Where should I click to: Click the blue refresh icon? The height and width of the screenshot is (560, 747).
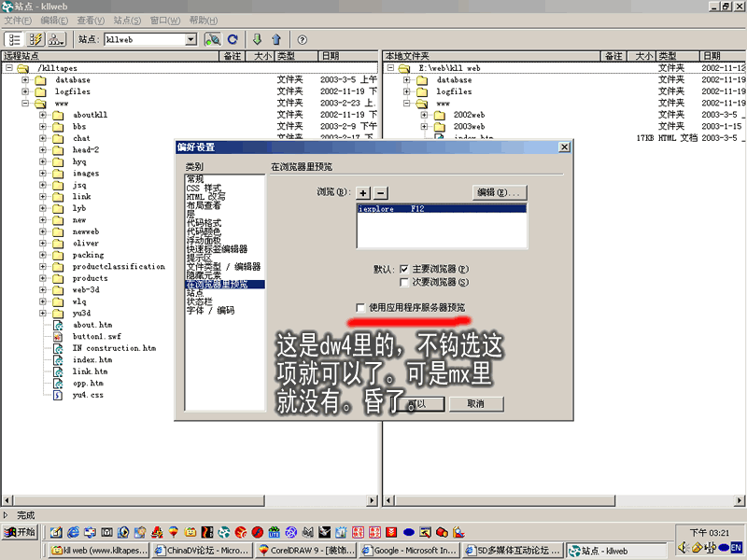[x=233, y=39]
